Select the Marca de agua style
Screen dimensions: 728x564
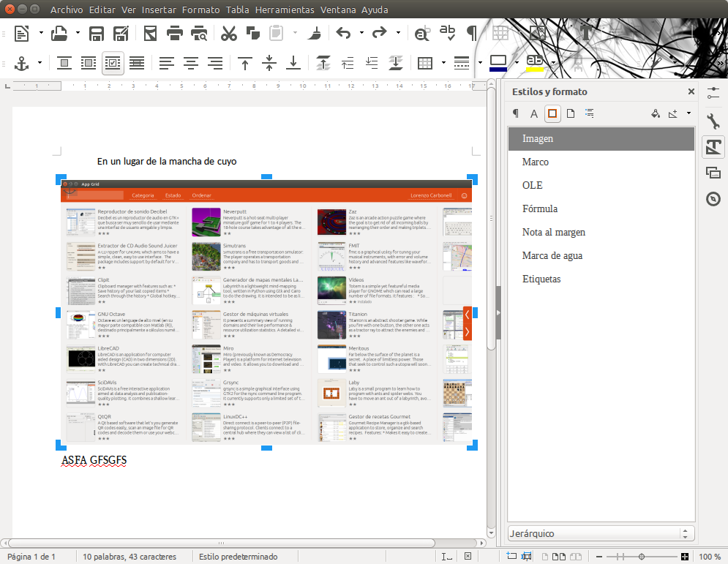(553, 255)
